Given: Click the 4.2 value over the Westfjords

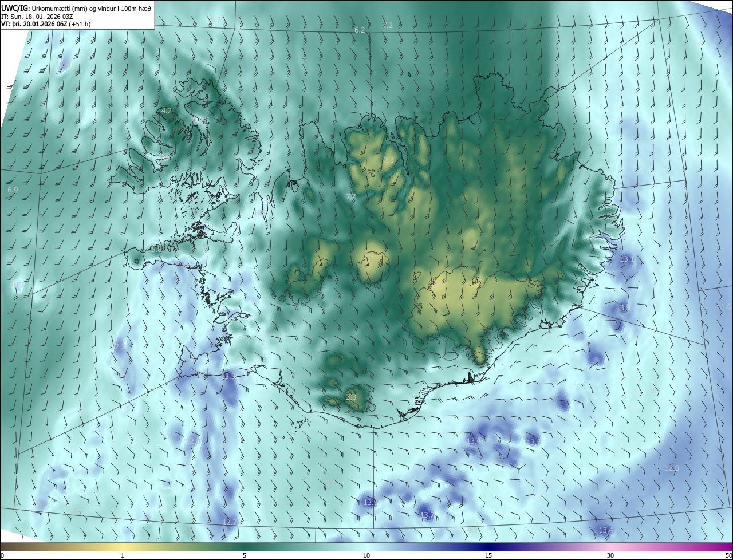Looking at the screenshot, I should click(x=167, y=111).
